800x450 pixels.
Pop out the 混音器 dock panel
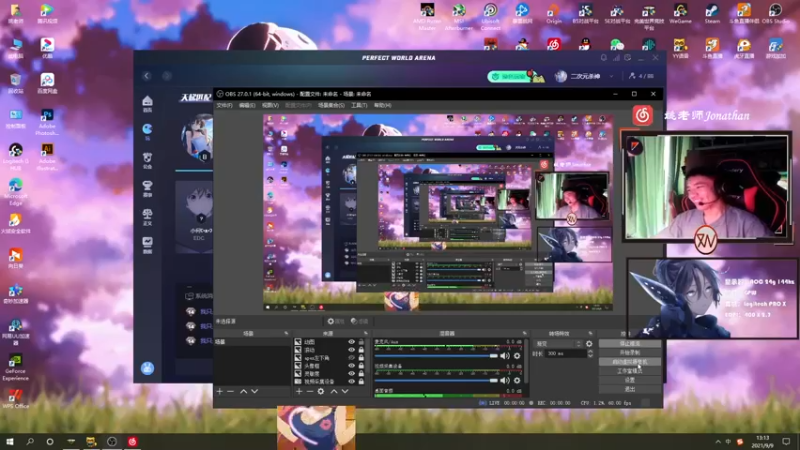click(524, 334)
